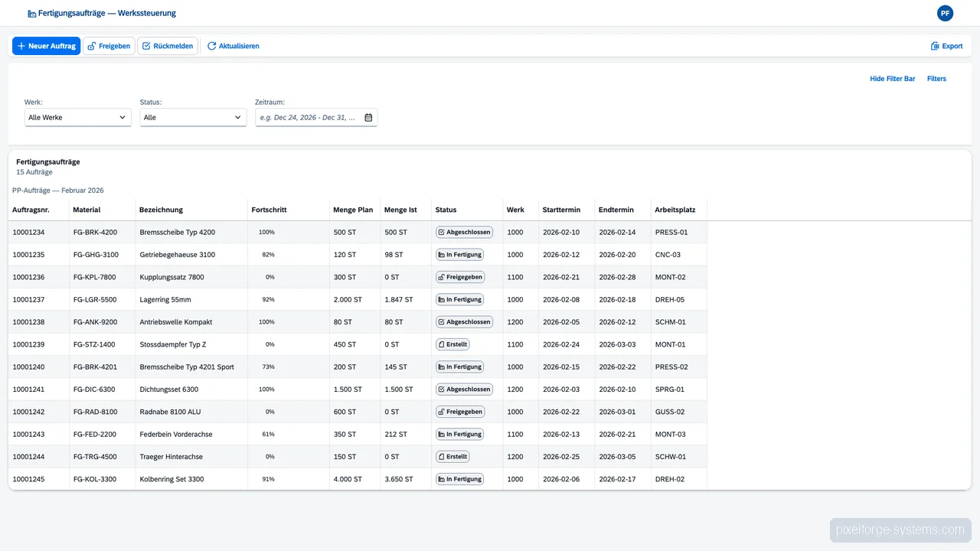Click the Export icon on the right toolbar
This screenshot has height=551, width=980.
click(935, 46)
